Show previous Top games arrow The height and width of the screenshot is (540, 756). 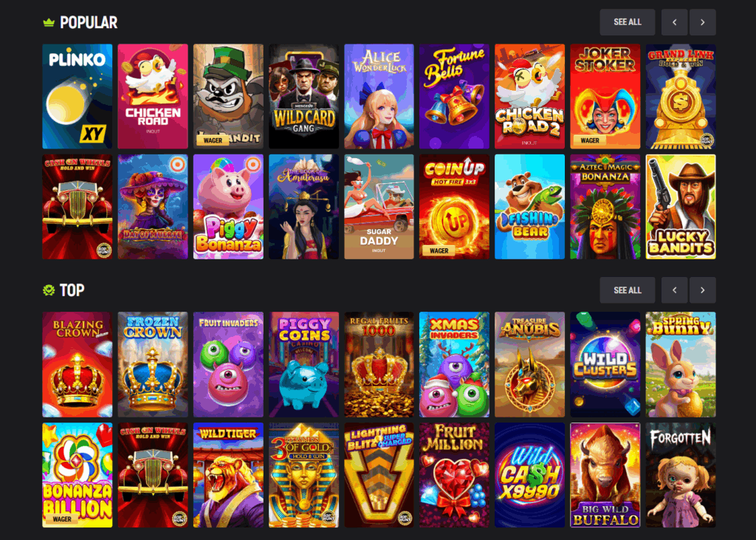click(675, 290)
